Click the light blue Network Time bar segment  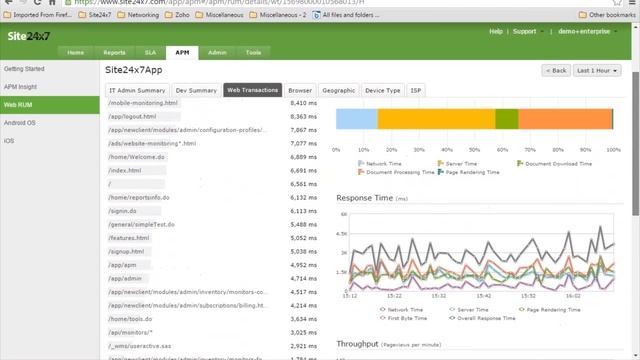[357, 119]
